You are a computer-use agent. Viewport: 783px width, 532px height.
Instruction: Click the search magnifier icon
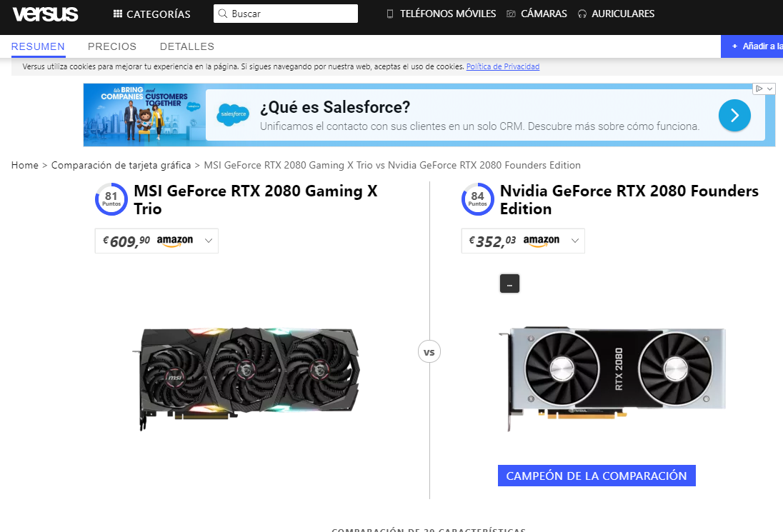coord(223,14)
